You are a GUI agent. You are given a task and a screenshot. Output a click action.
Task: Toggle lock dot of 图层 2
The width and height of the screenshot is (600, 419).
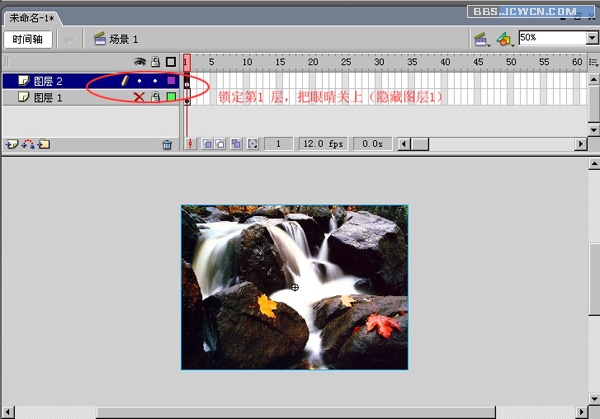pos(155,81)
